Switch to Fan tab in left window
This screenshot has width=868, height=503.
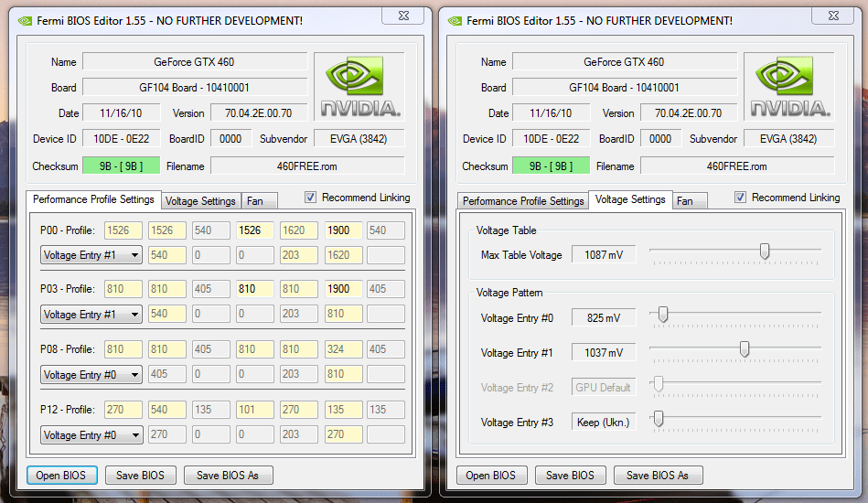(259, 201)
